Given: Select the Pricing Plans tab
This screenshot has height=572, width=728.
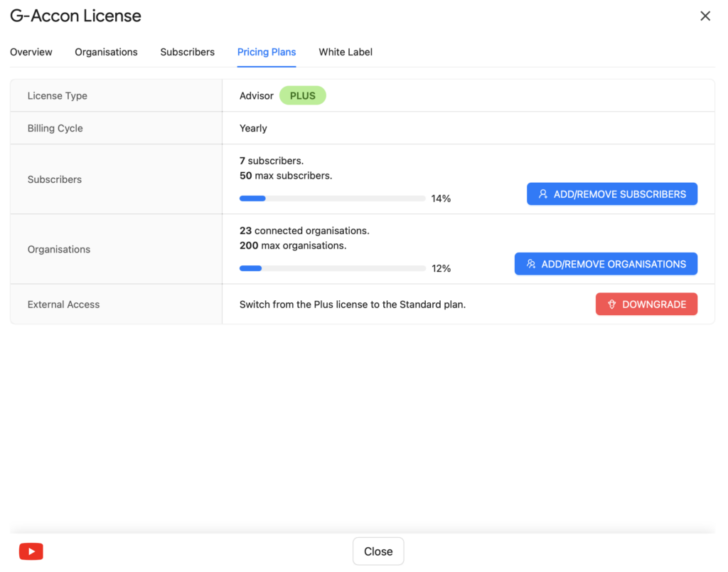Looking at the screenshot, I should [267, 52].
